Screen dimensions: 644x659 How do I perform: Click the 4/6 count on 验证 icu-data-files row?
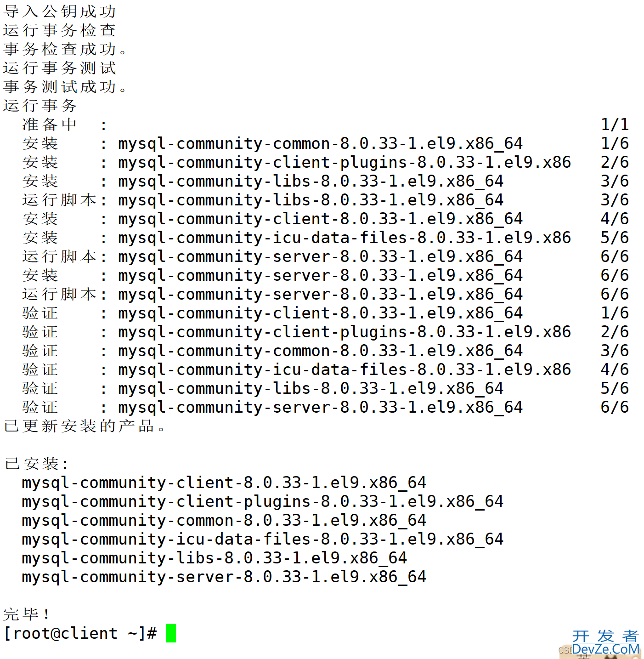(615, 369)
